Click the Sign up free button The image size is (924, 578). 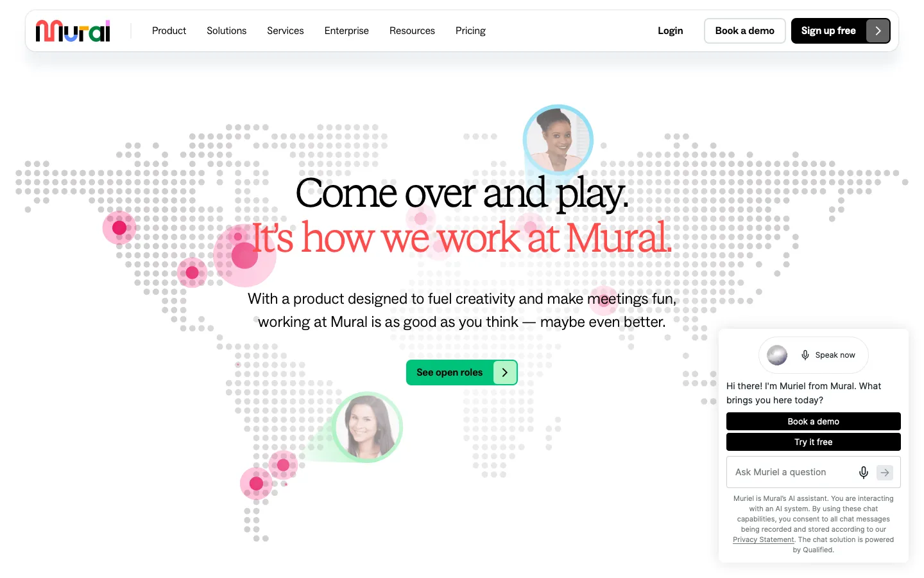click(x=841, y=31)
